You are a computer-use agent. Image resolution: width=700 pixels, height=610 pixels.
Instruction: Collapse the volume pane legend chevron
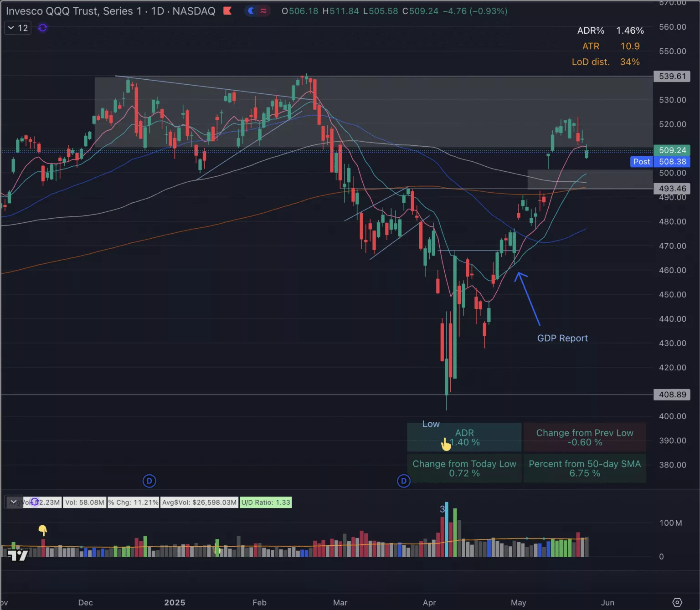point(14,502)
